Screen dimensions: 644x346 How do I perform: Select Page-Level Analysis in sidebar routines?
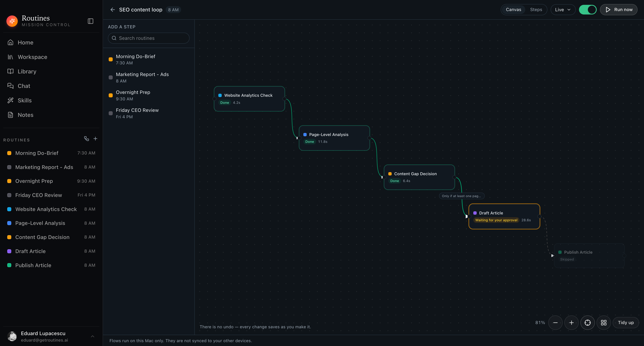pos(51,223)
